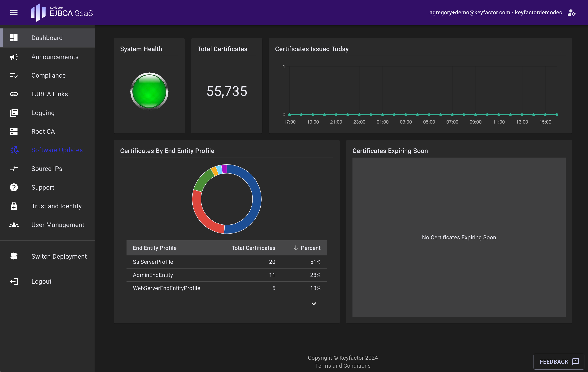588x372 pixels.
Task: Open Source IPs menu item
Action: pyautogui.click(x=47, y=169)
